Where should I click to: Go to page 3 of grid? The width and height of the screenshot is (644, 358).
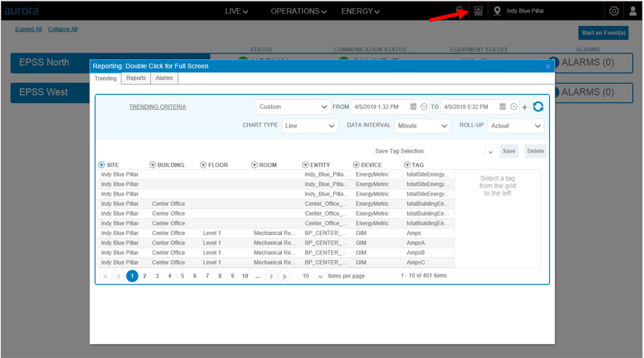[x=158, y=276]
